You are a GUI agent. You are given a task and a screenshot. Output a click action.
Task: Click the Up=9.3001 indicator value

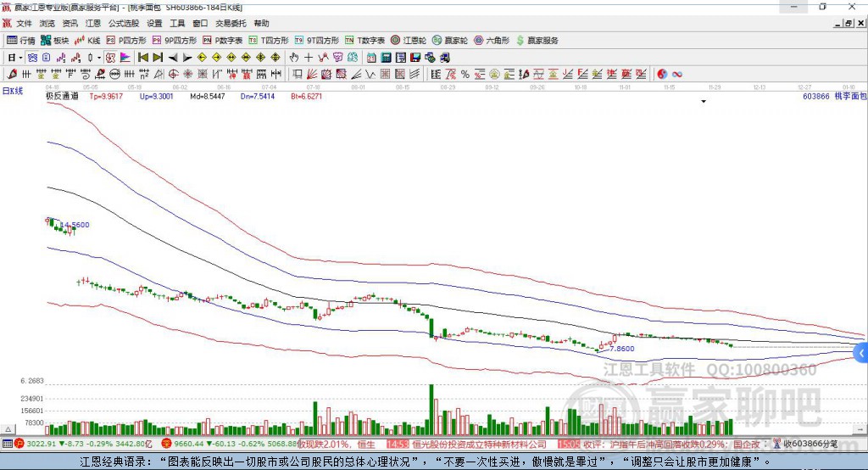point(157,96)
